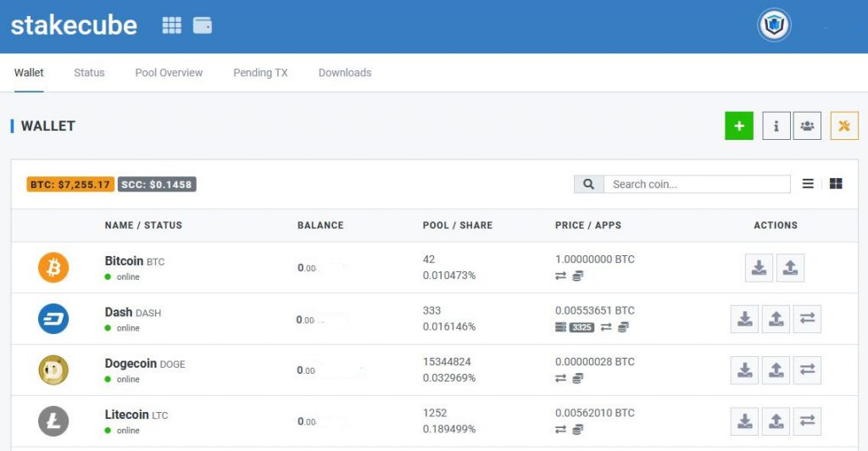This screenshot has height=451, width=868.
Task: Click the Dash masternode server app icon
Action: click(x=561, y=327)
